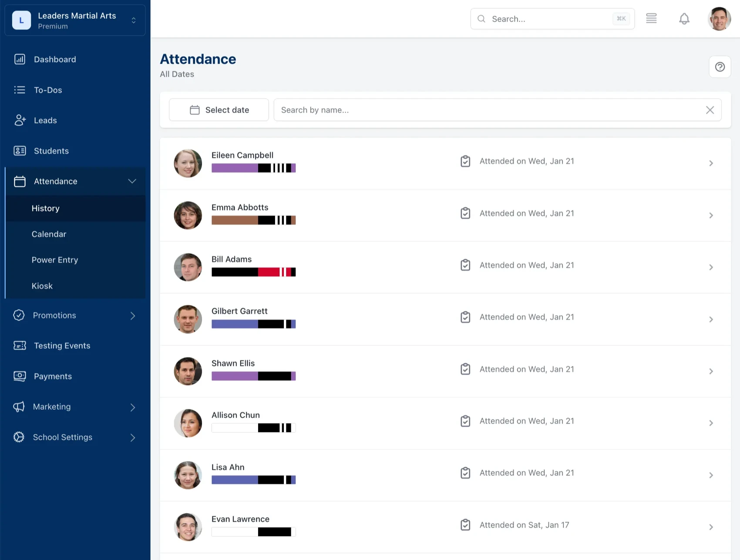The height and width of the screenshot is (560, 740).
Task: Open the notifications bell icon
Action: coord(684,19)
